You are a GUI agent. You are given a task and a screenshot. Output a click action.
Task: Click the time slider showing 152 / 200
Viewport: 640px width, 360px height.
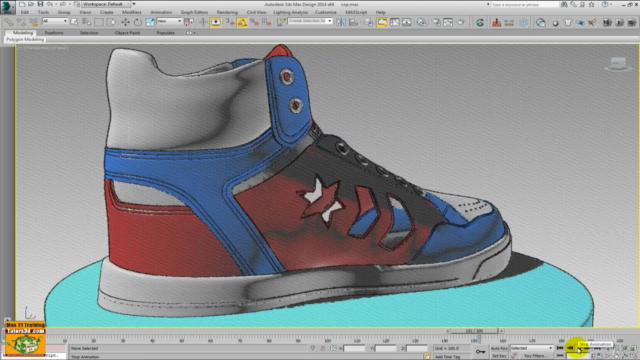click(x=474, y=331)
